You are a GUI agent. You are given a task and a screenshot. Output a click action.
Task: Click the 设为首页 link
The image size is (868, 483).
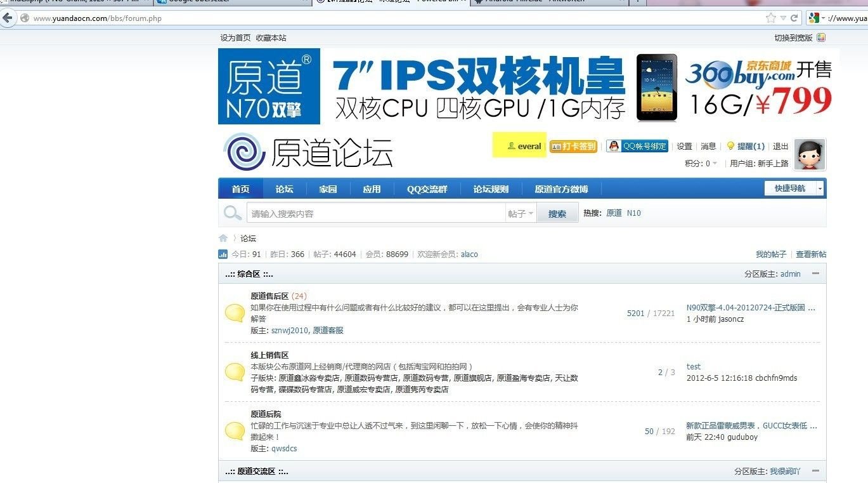click(235, 38)
